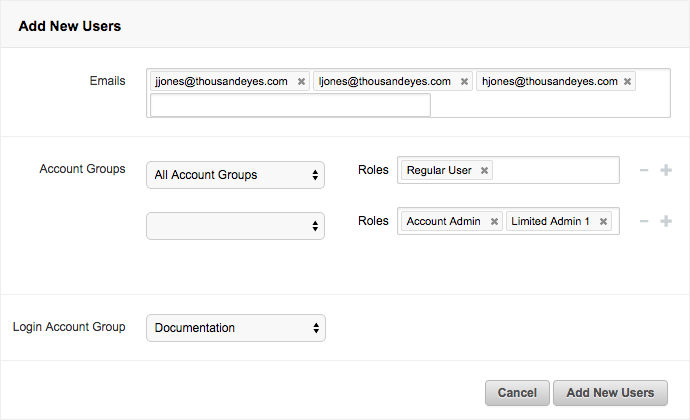Select the jjones@thousandeyes.com email chip

221,82
